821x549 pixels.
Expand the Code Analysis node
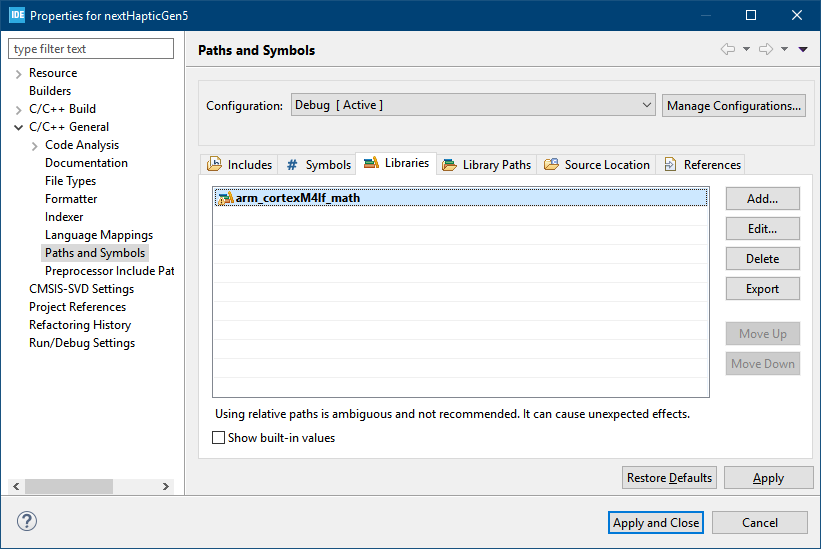click(x=34, y=146)
